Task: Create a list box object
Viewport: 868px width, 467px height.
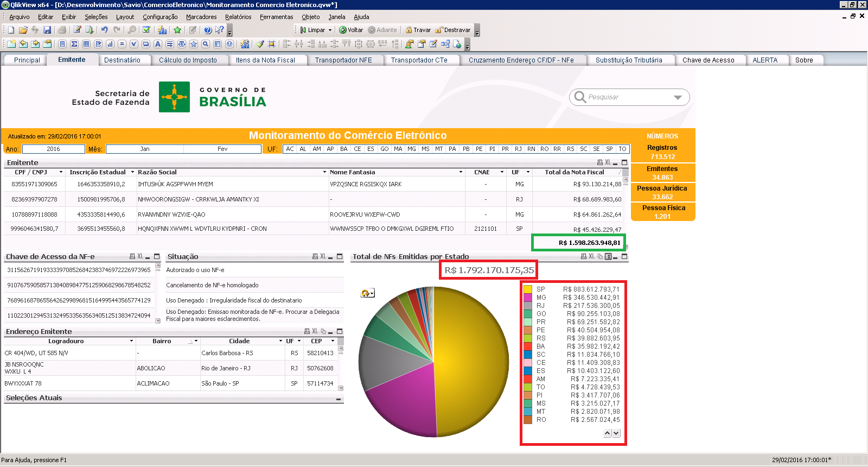Action: point(62,44)
